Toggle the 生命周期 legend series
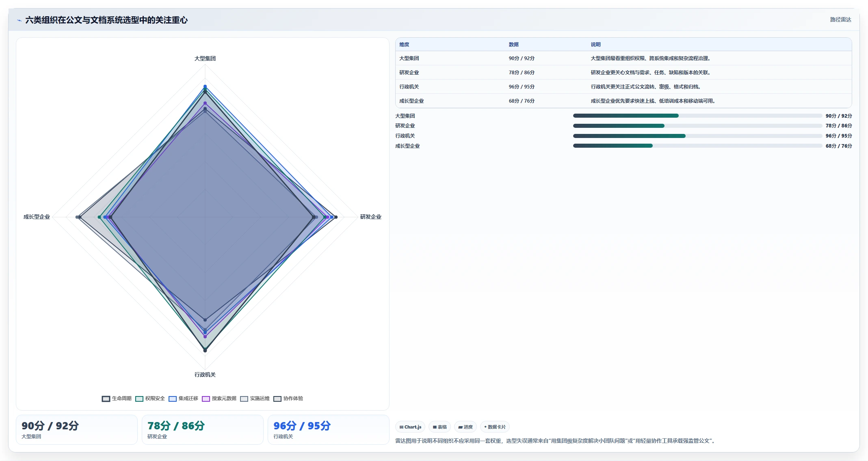Image resolution: width=868 pixels, height=461 pixels. (x=117, y=399)
